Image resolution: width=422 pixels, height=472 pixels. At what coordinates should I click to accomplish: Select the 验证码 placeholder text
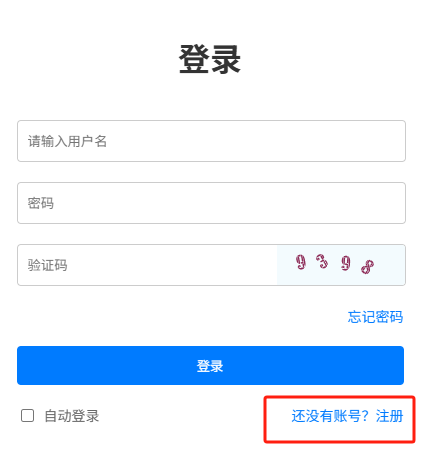[47, 265]
